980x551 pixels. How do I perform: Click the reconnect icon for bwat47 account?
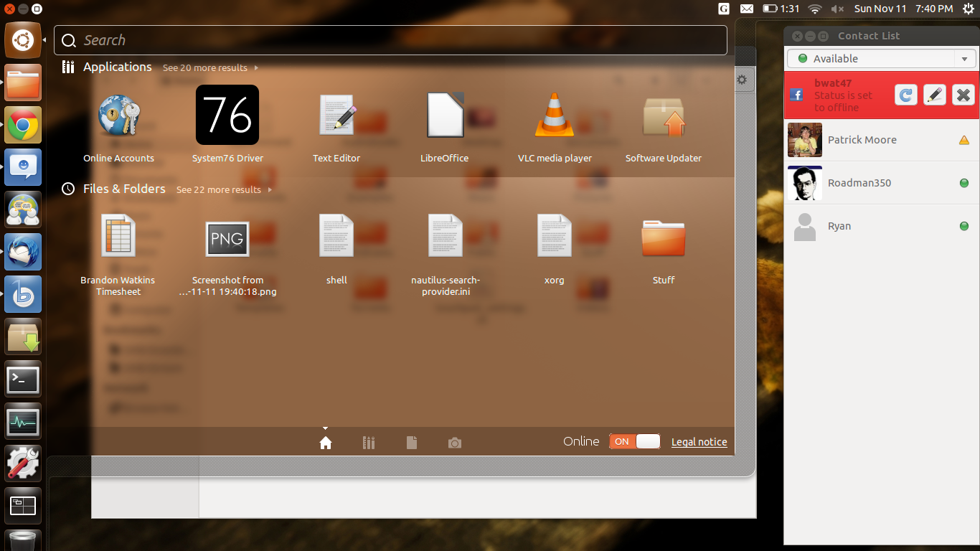(x=906, y=95)
